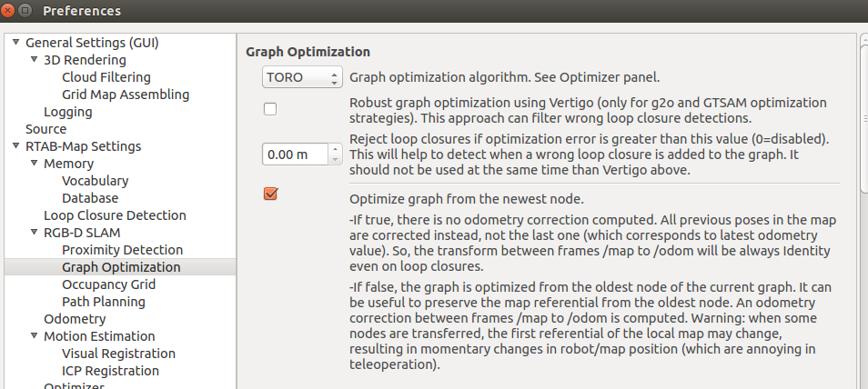Go to the Logging settings
868x389 pixels.
(x=67, y=112)
